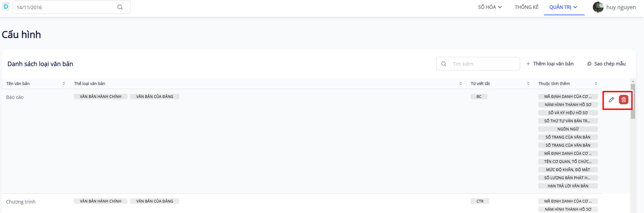Image resolution: width=644 pixels, height=213 pixels.
Task: Click the huy nguyen avatar picture
Action: [x=598, y=7]
